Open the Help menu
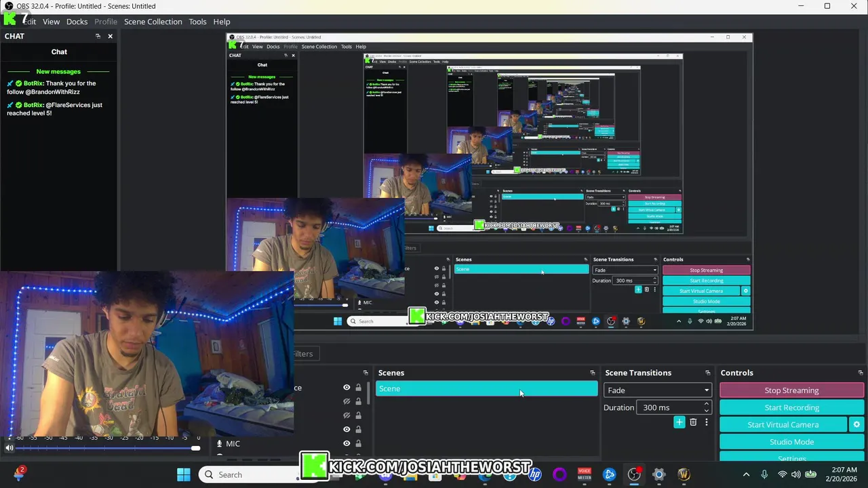The image size is (868, 488). [222, 22]
